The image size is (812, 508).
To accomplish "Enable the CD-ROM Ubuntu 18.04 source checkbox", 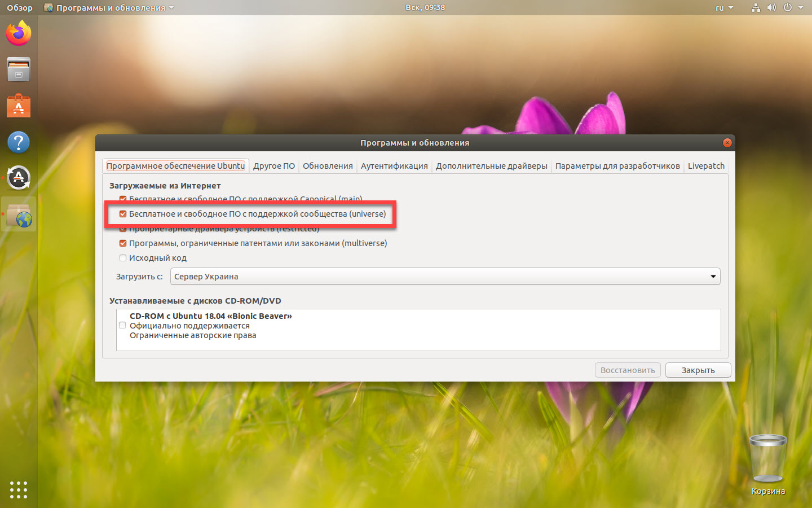I will coord(122,325).
